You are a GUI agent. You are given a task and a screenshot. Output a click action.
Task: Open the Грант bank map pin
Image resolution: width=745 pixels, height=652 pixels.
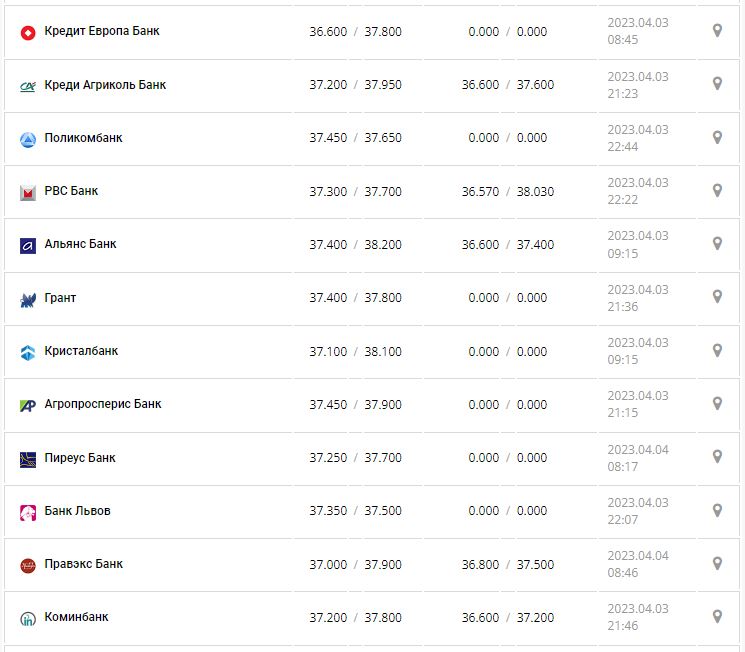point(717,297)
